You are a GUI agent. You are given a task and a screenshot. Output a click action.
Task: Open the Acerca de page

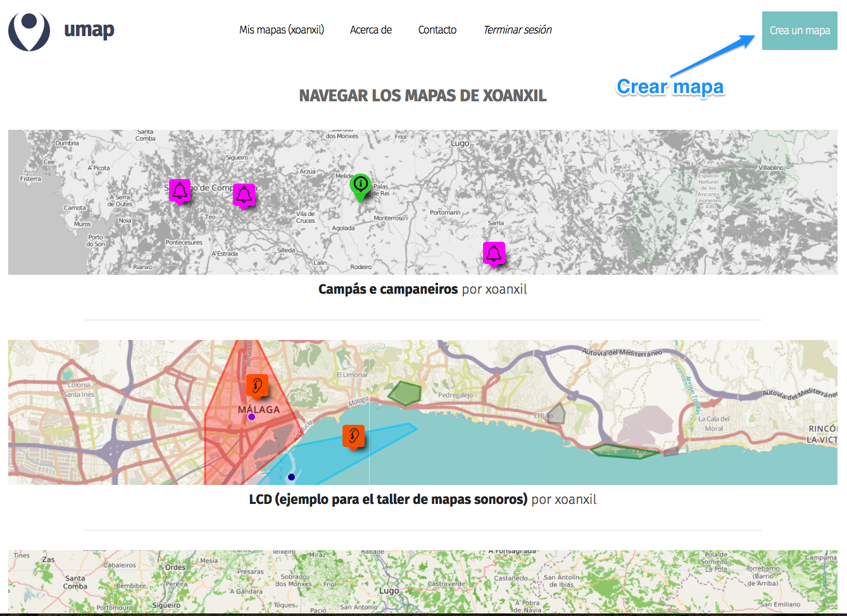[x=370, y=29]
